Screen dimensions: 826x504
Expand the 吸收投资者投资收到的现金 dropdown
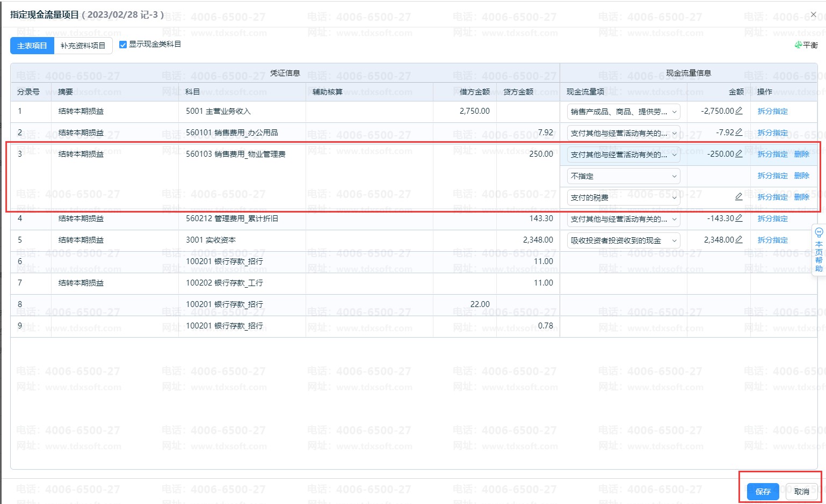[624, 240]
